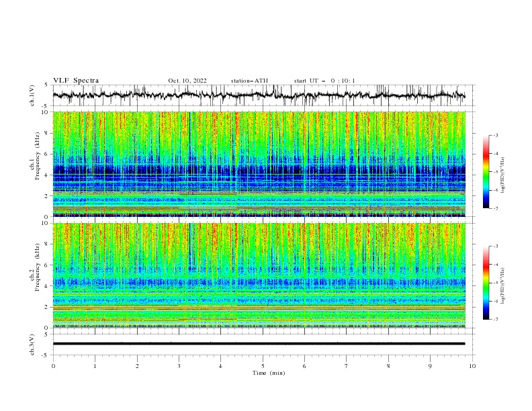This screenshot has height=411, width=532.
Task: Click the ch.1 spectrogram "6" kHz tick label
Action: pyautogui.click(x=47, y=154)
